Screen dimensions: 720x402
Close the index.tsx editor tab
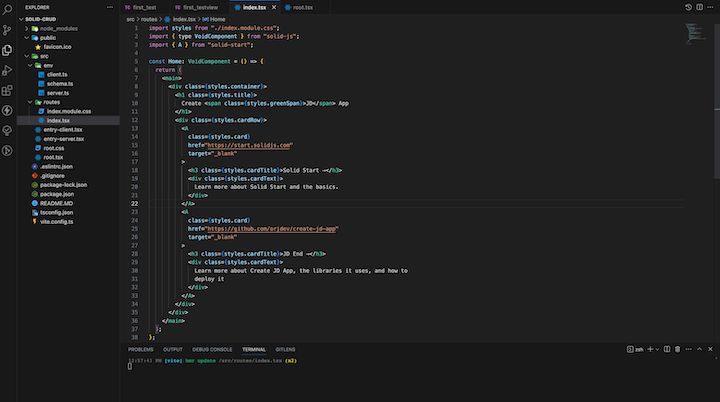[x=274, y=7]
